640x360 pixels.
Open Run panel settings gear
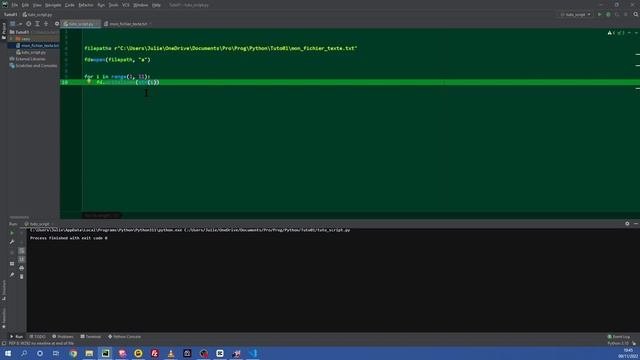tap(627, 224)
